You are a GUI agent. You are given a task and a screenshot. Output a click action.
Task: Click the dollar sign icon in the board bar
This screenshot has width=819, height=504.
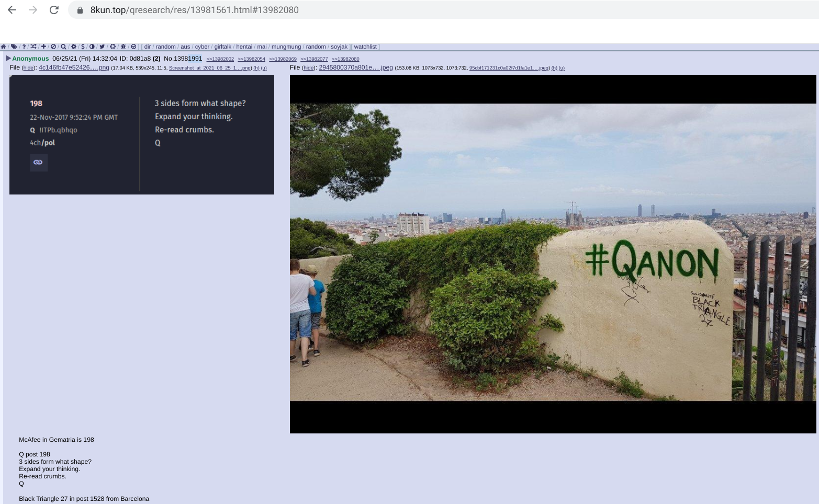point(83,47)
